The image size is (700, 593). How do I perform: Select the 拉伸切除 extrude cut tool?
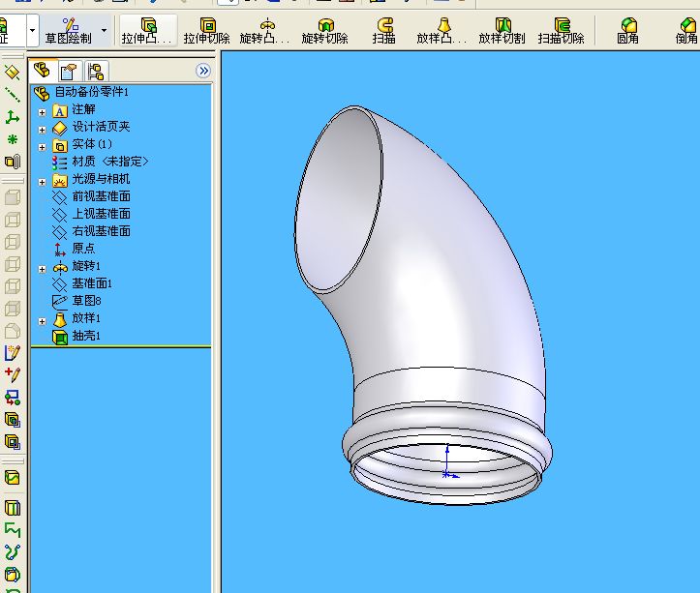point(206,31)
